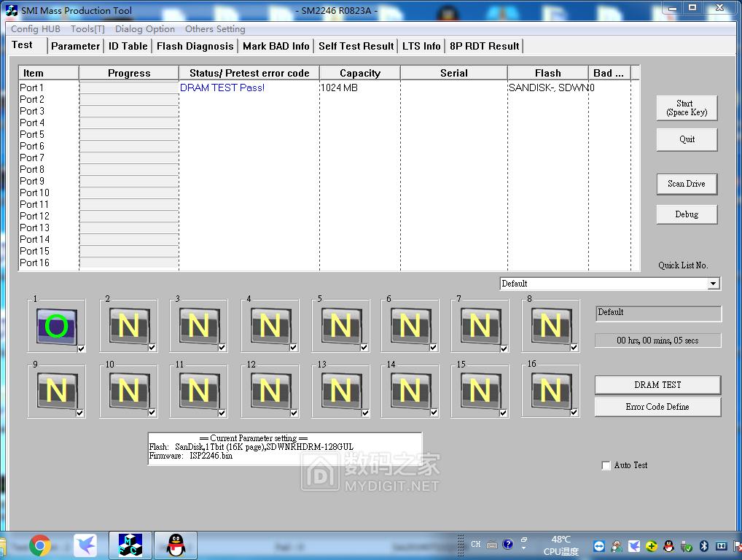Click the Start (Space Key) button
Image resolution: width=742 pixels, height=560 pixels.
(x=687, y=108)
